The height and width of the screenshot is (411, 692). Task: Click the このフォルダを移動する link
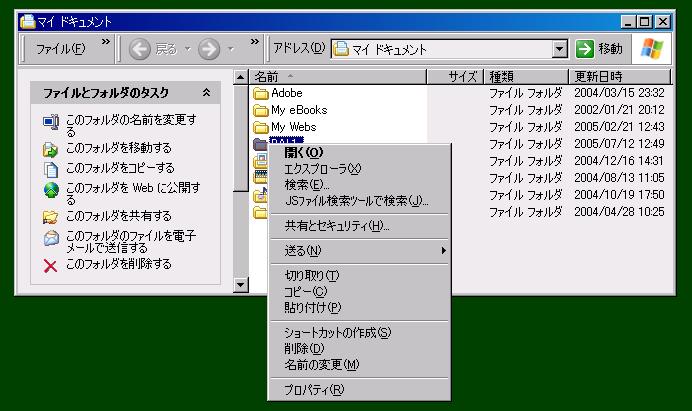pos(119,148)
